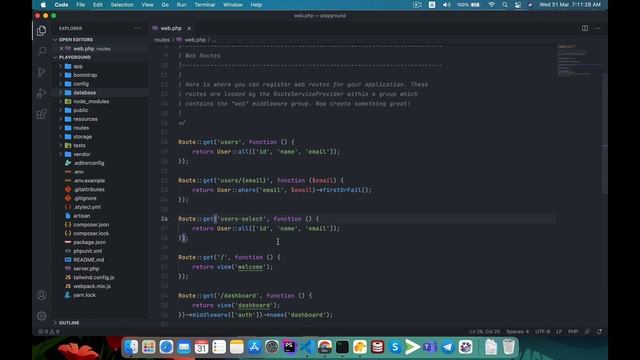Open the Accounts menu icon

[42, 295]
